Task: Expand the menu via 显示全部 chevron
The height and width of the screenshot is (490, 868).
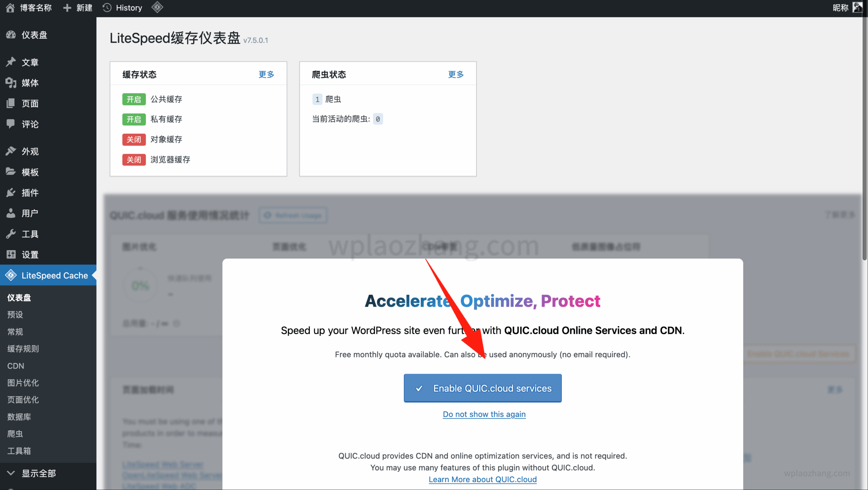Action: point(11,473)
